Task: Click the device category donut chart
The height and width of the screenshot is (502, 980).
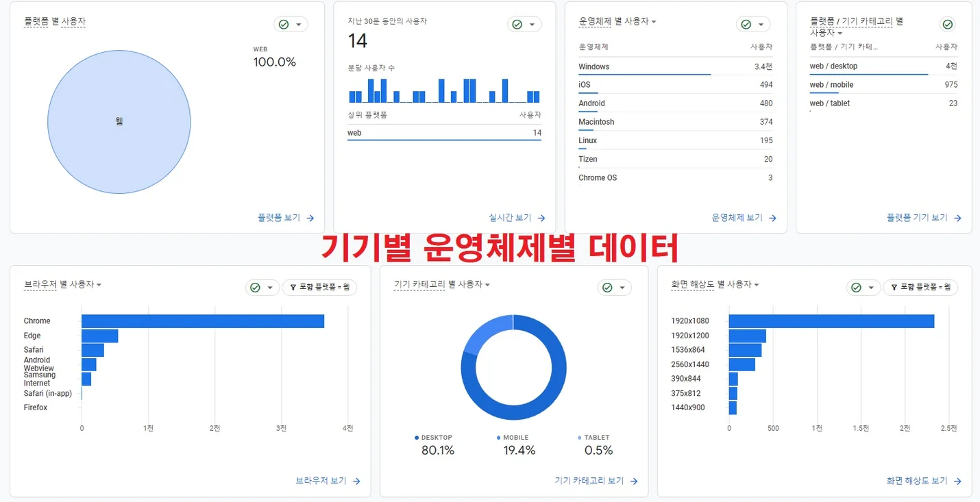Action: (x=513, y=367)
